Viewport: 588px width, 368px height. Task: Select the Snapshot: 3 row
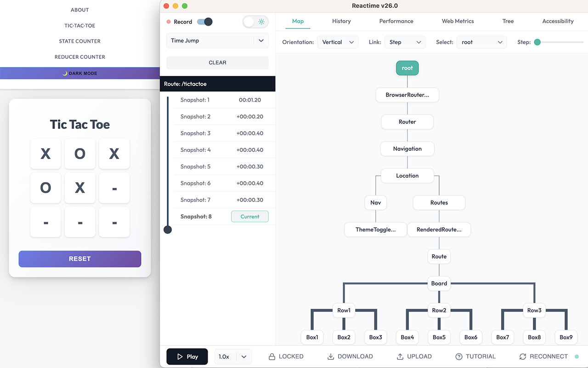click(224, 133)
